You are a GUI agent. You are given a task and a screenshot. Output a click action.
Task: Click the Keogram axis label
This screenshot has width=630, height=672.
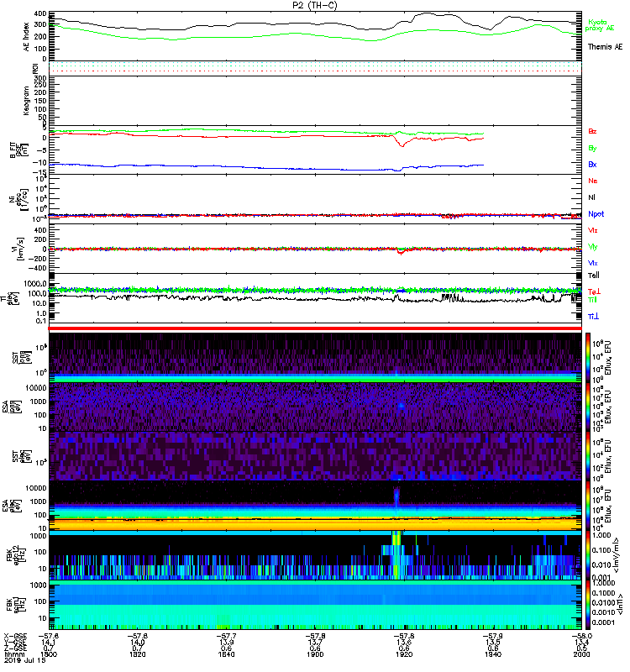coord(27,100)
